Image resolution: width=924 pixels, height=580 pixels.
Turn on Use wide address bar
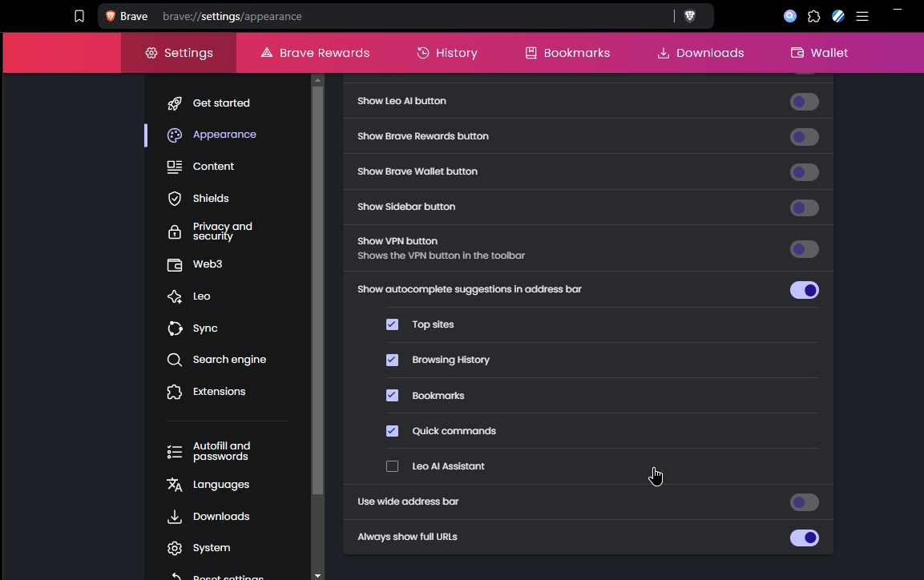point(805,502)
